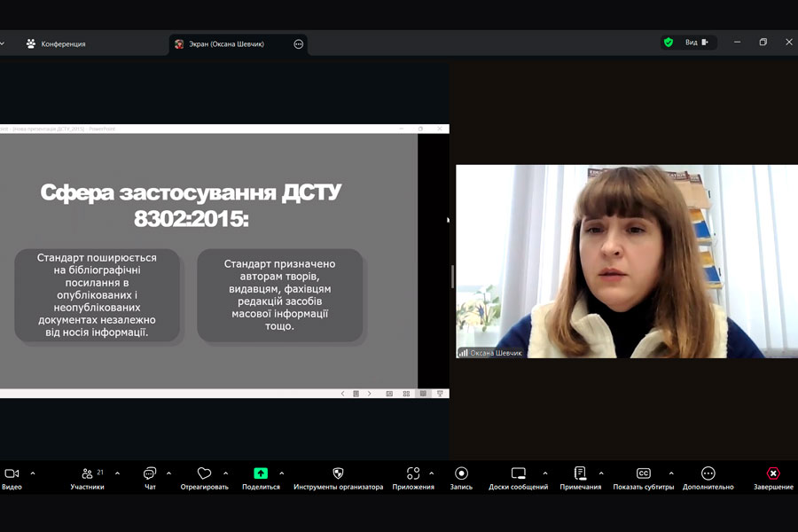Viewport: 798px width, 532px height.
Task: Expand the chat options caret
Action: (168, 473)
